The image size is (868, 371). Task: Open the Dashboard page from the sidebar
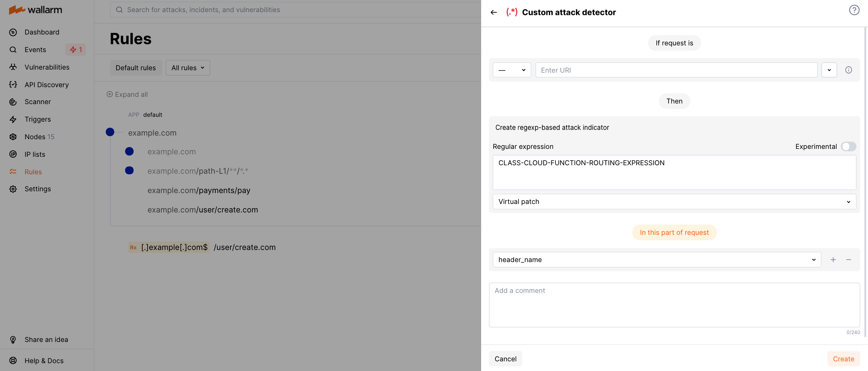pyautogui.click(x=42, y=32)
